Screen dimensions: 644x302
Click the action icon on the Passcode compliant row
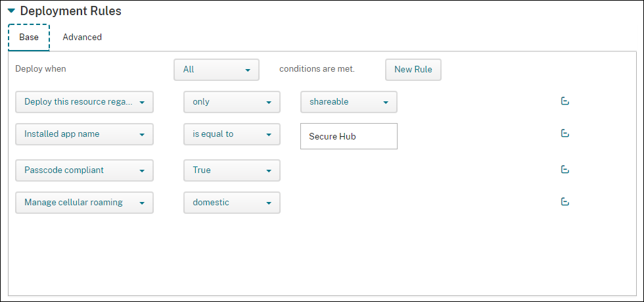point(564,170)
